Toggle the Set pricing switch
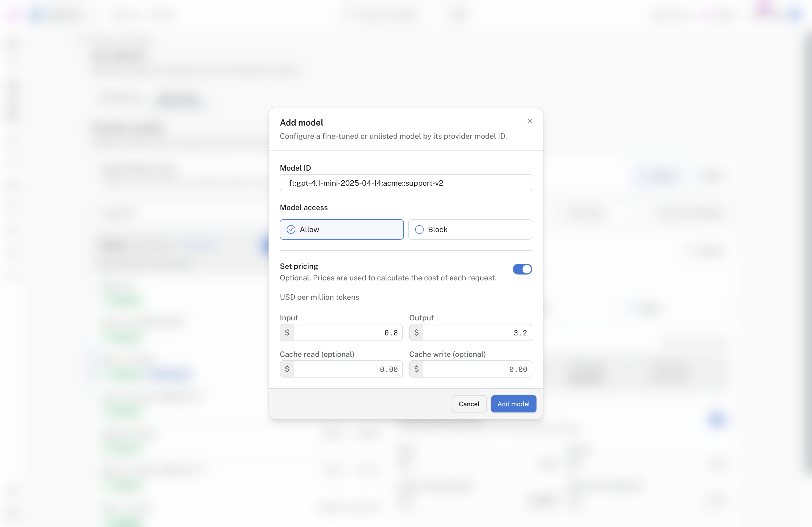Viewport: 812px width, 527px height. click(x=522, y=269)
